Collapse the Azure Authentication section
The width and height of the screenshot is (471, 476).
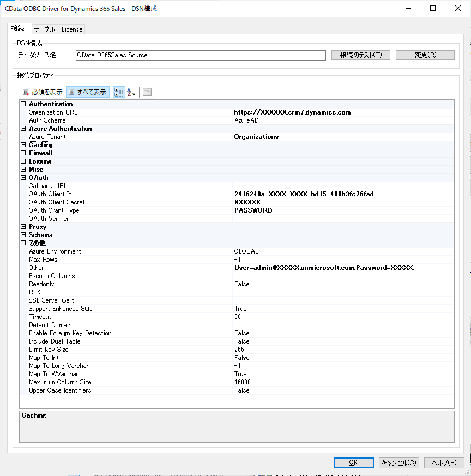click(23, 129)
